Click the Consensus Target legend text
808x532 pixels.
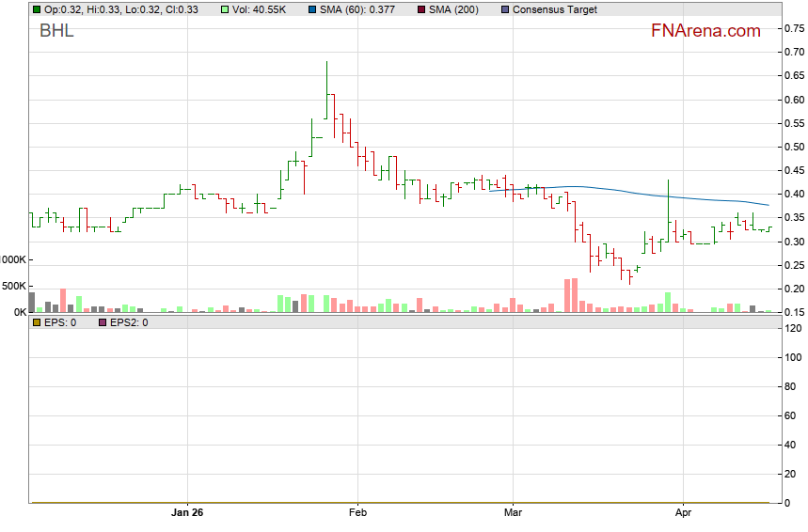[555, 10]
